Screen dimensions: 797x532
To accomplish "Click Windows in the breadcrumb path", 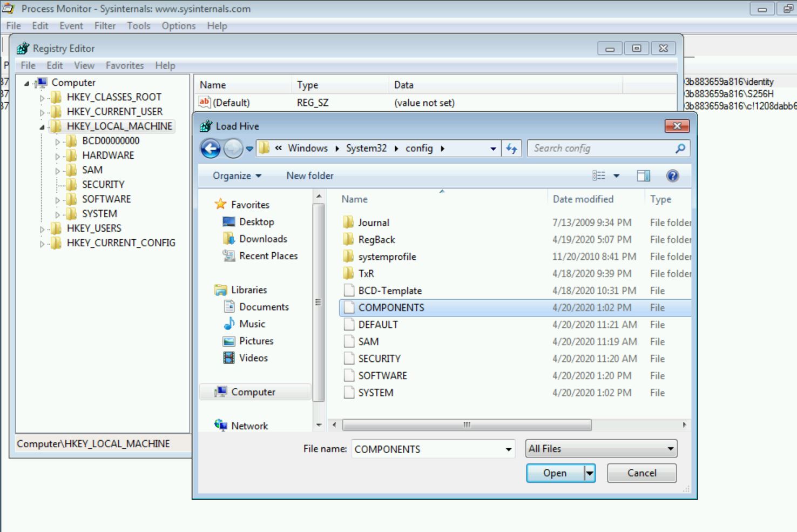I will pos(307,148).
